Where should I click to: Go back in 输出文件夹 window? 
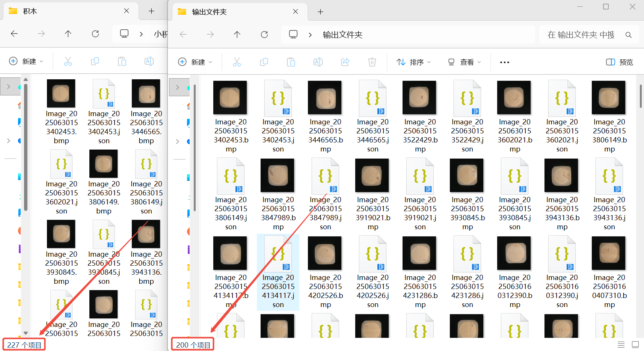click(183, 35)
